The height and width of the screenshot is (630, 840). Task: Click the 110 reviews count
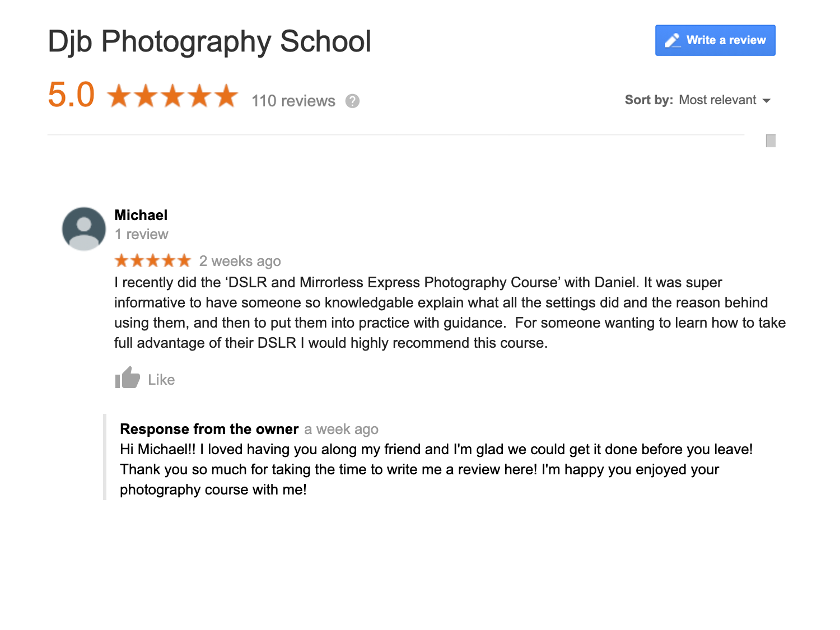tap(293, 101)
